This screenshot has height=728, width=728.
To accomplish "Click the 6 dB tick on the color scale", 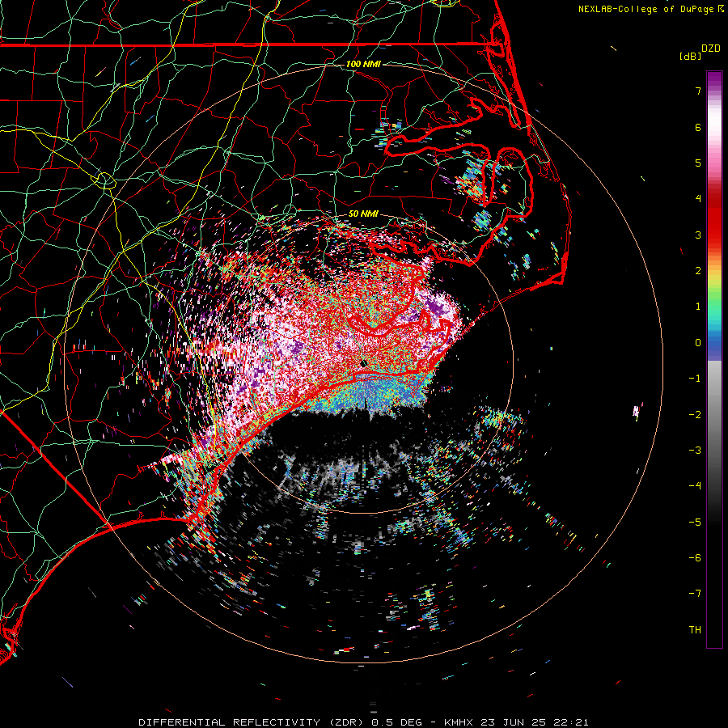I will pos(698,127).
